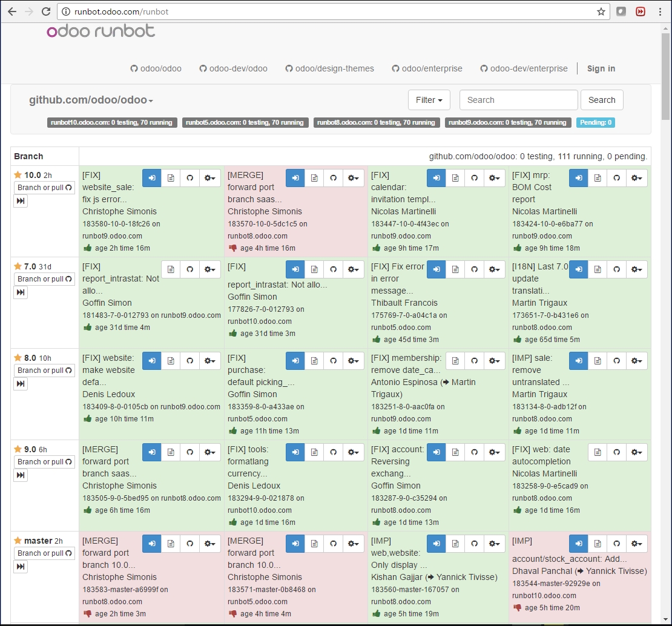The image size is (672, 626).
Task: Open gear options for build 183570-10-0-5dc1c5
Action: click(x=353, y=178)
